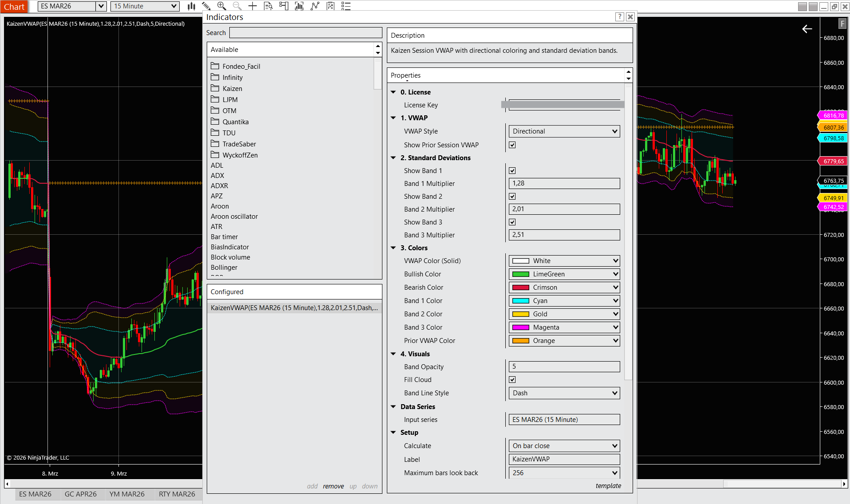Turn off the Fill Cloud option
The image size is (850, 504).
[x=512, y=379]
